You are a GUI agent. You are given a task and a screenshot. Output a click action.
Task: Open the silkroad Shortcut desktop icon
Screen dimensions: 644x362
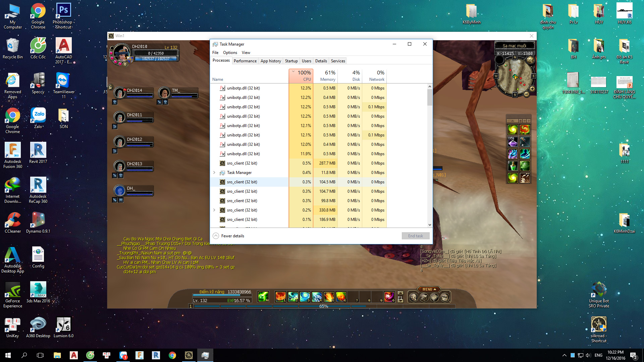point(599,330)
